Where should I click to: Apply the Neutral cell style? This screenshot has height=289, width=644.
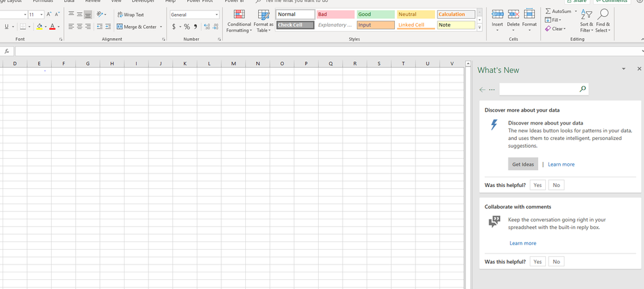(416, 14)
